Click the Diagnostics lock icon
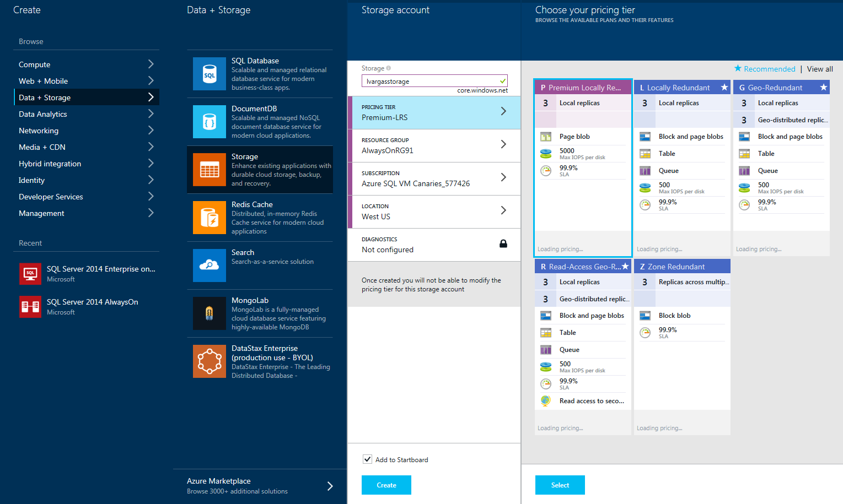843x504 pixels. pos(503,244)
